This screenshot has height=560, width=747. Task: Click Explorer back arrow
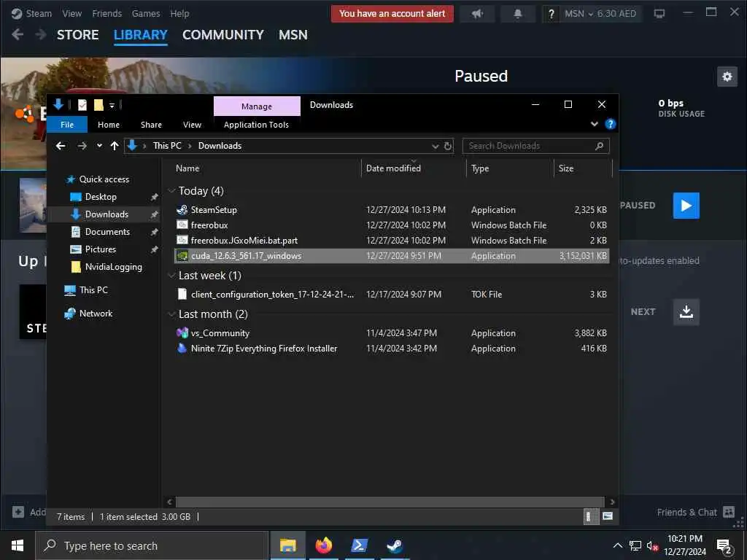point(61,146)
